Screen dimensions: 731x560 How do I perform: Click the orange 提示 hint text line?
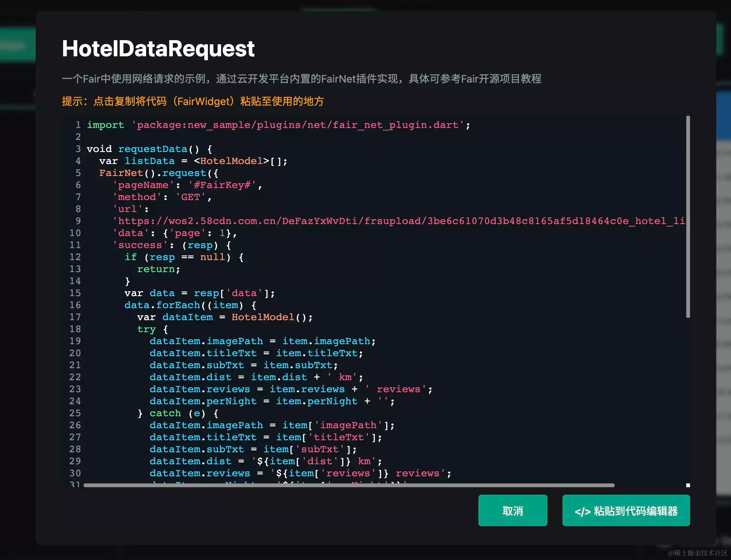(193, 101)
